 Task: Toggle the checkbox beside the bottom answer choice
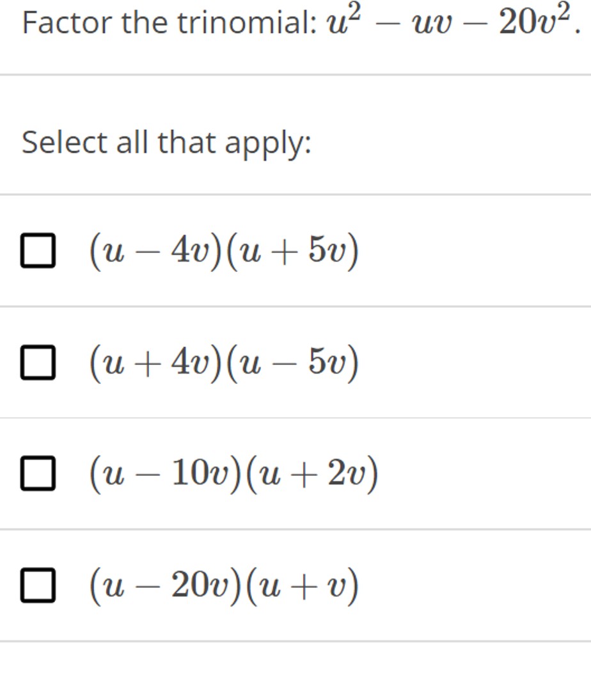[x=37, y=583]
